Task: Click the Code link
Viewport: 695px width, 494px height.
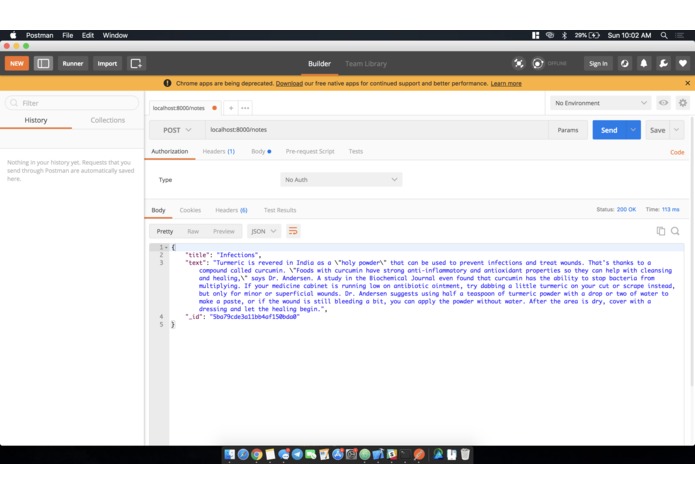Action: coord(677,152)
